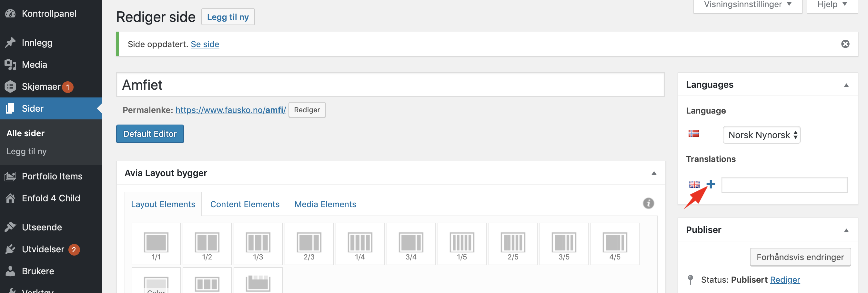Viewport: 868px width, 293px height.
Task: Collapse the Avia Layout bygger panel
Action: point(654,173)
